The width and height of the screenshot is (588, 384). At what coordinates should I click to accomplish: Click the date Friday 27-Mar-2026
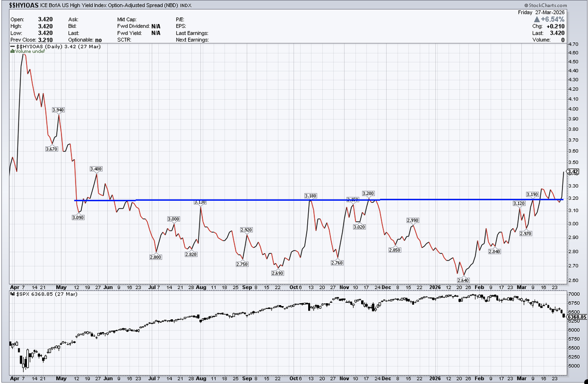click(541, 12)
